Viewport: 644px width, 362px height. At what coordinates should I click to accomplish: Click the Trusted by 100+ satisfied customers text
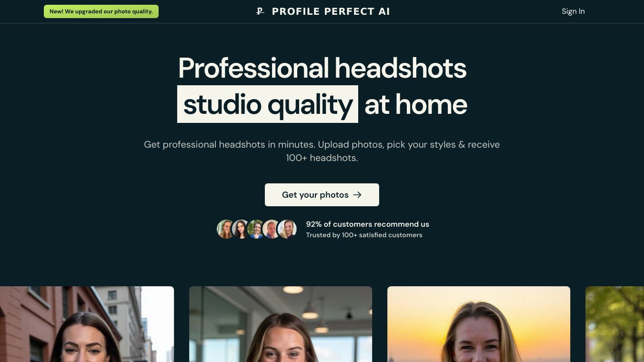[x=364, y=235]
